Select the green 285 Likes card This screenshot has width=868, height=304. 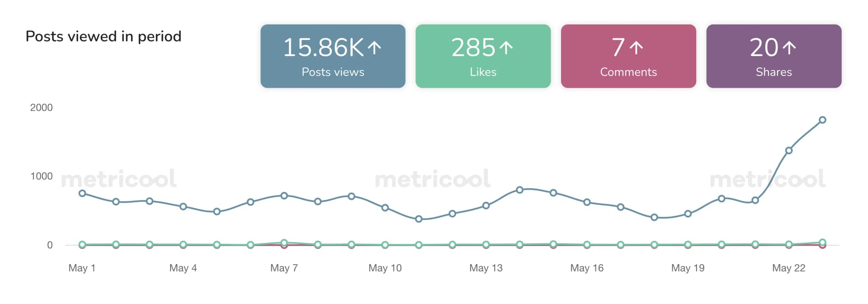(x=483, y=56)
